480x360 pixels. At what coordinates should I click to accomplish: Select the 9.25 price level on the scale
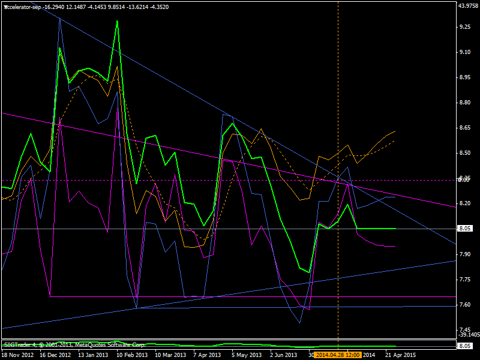click(465, 27)
